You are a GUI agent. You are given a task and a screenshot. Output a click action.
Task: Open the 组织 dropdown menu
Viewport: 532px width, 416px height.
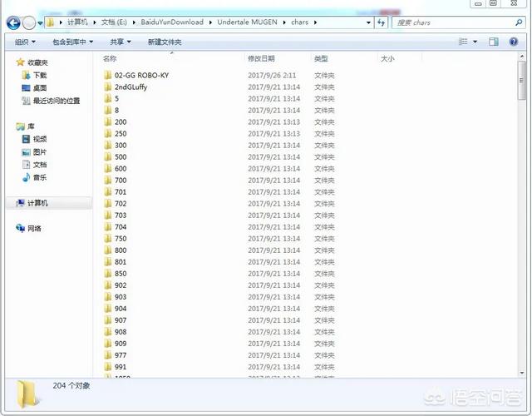(25, 42)
